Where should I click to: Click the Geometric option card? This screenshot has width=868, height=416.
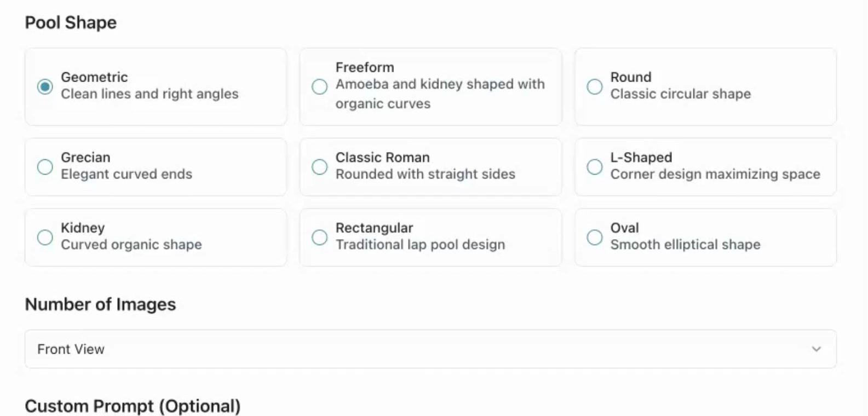tap(156, 86)
